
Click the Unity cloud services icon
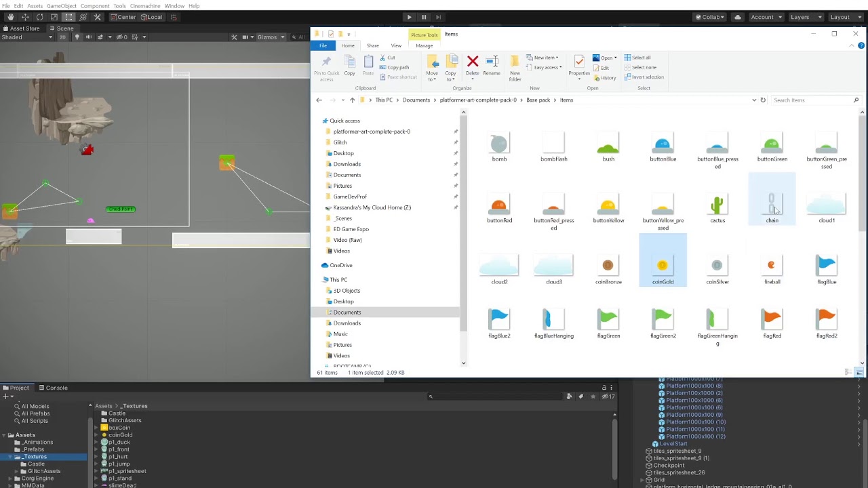pyautogui.click(x=738, y=17)
